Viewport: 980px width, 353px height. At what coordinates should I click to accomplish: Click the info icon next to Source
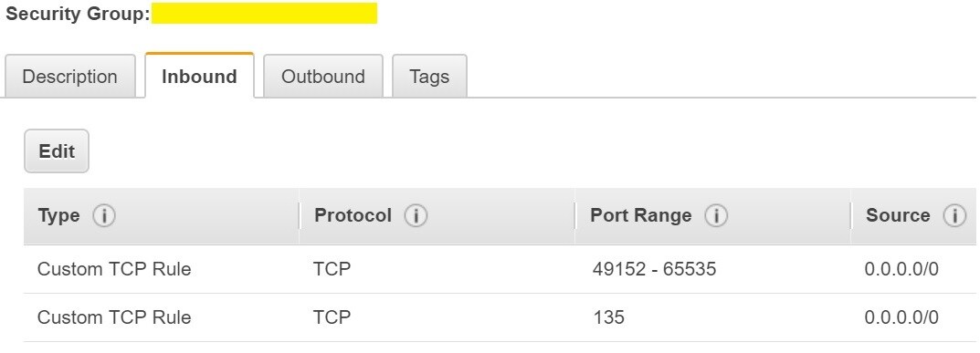(954, 216)
